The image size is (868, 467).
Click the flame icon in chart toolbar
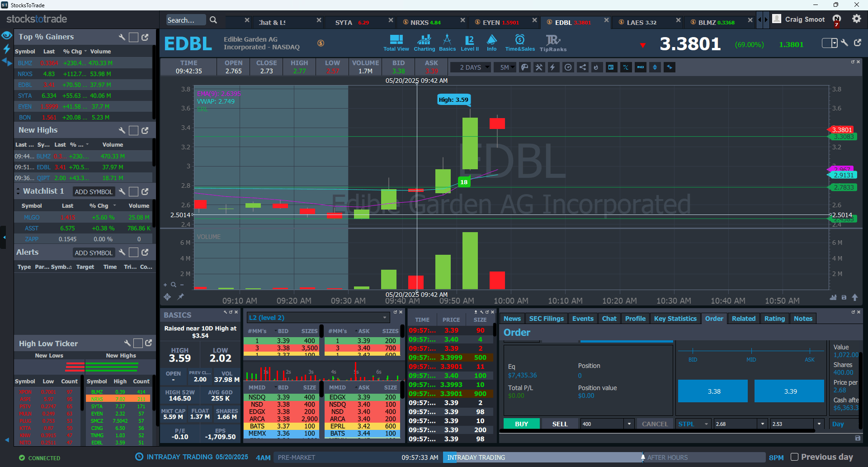(x=596, y=67)
